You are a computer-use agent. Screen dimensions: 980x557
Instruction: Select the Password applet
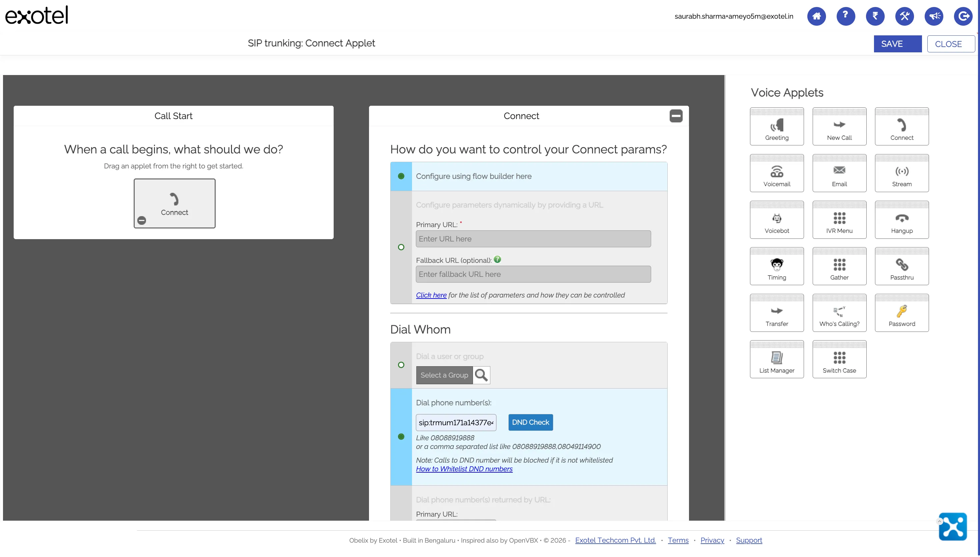pyautogui.click(x=902, y=313)
